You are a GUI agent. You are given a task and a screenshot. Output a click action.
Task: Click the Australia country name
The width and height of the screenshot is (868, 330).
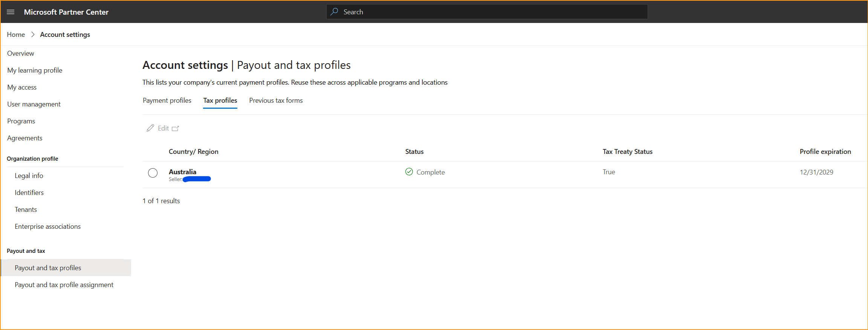[x=183, y=172]
